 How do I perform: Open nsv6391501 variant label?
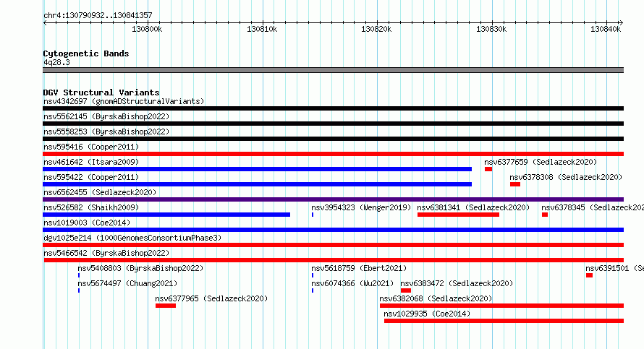614,268
